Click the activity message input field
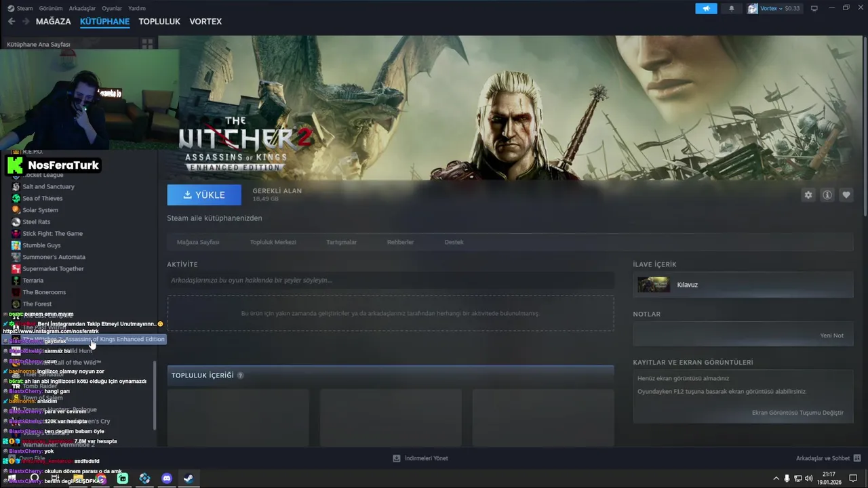 391,280
